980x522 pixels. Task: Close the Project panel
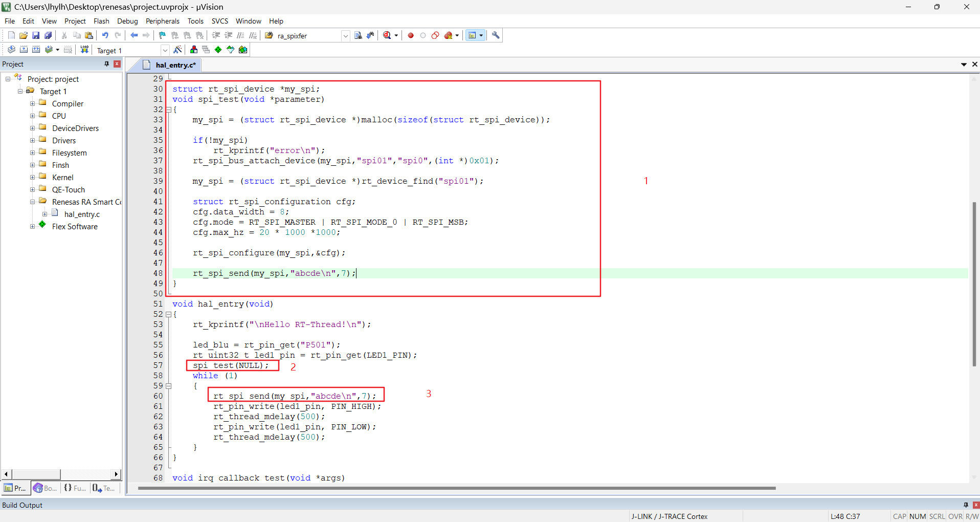(x=117, y=64)
